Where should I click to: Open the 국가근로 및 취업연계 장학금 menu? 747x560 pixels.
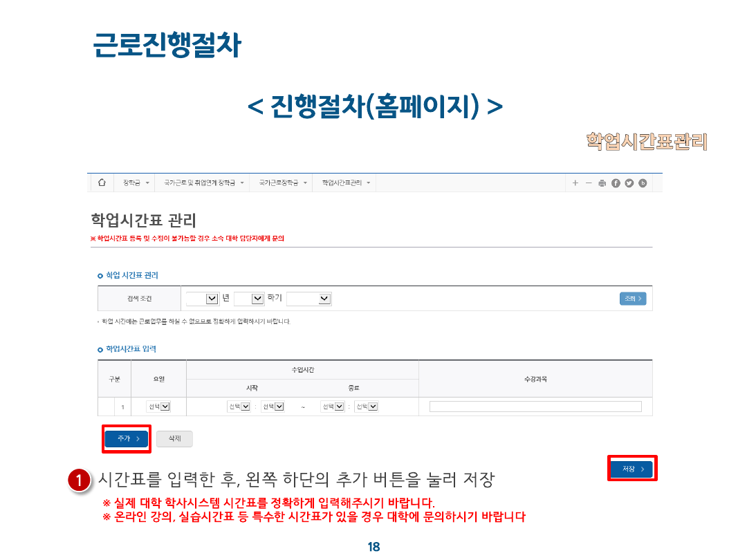coord(204,183)
